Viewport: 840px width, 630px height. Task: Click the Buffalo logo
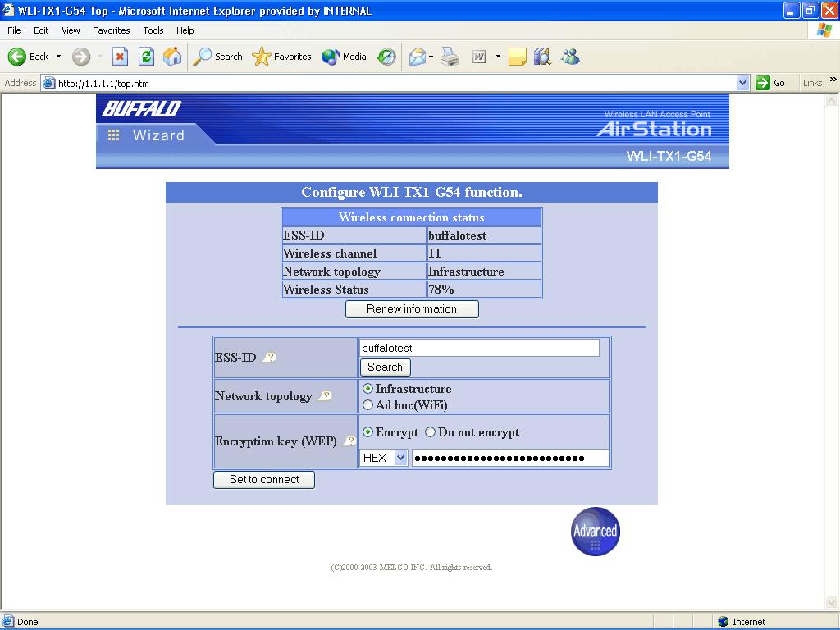pos(142,109)
